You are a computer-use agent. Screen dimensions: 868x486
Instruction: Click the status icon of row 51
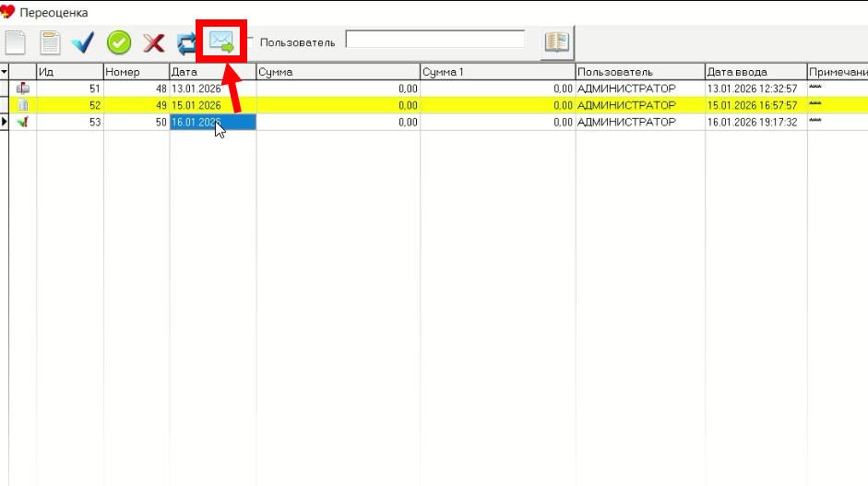pyautogui.click(x=23, y=89)
